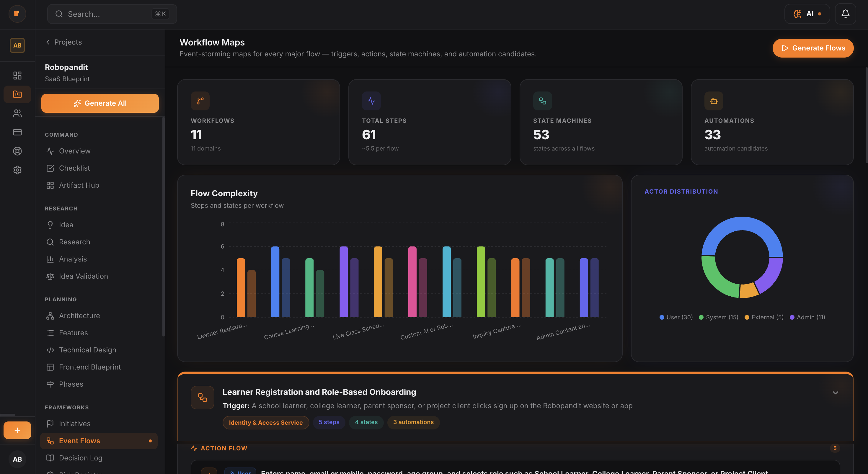Image resolution: width=868 pixels, height=474 pixels.
Task: Open the AI assistant
Action: click(807, 14)
